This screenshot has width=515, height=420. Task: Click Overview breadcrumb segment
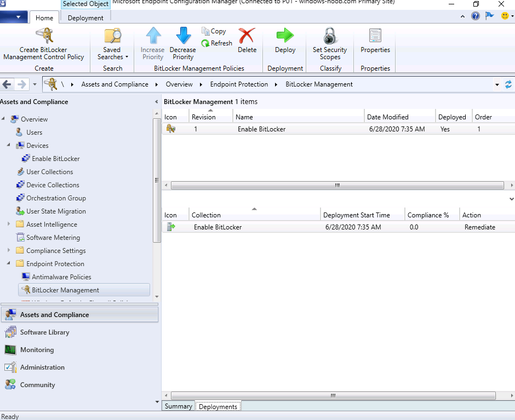click(179, 84)
